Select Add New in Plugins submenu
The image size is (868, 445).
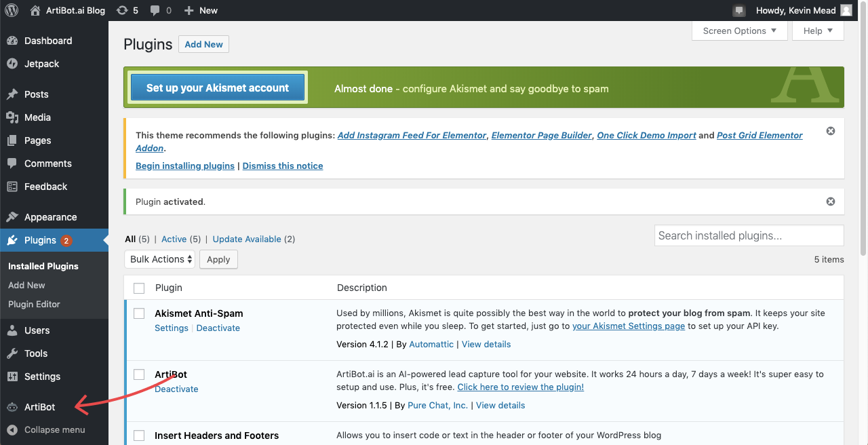[26, 285]
